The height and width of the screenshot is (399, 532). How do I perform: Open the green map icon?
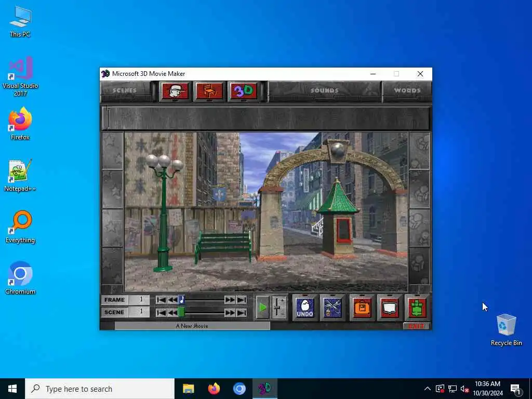pos(417,308)
